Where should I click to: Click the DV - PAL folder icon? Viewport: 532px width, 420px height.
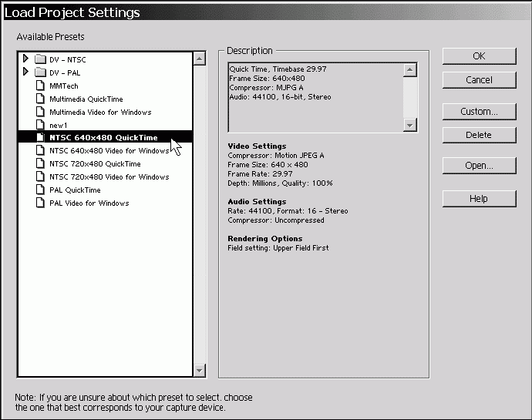[x=40, y=72]
